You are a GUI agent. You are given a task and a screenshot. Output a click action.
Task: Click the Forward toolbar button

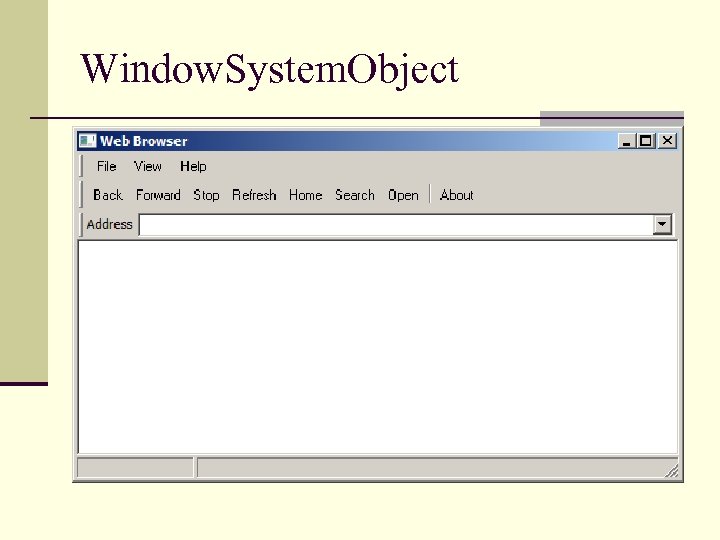click(x=158, y=195)
